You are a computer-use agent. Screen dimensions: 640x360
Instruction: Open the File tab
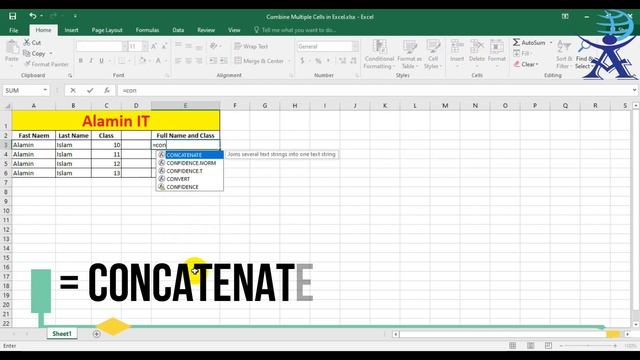(x=13, y=30)
